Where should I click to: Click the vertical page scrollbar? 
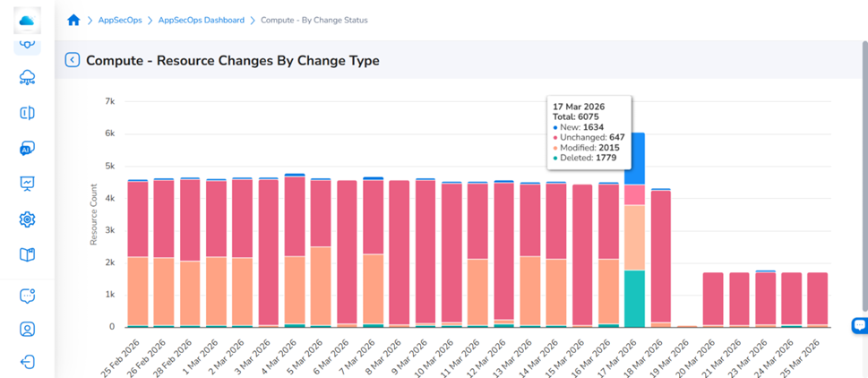(864, 176)
